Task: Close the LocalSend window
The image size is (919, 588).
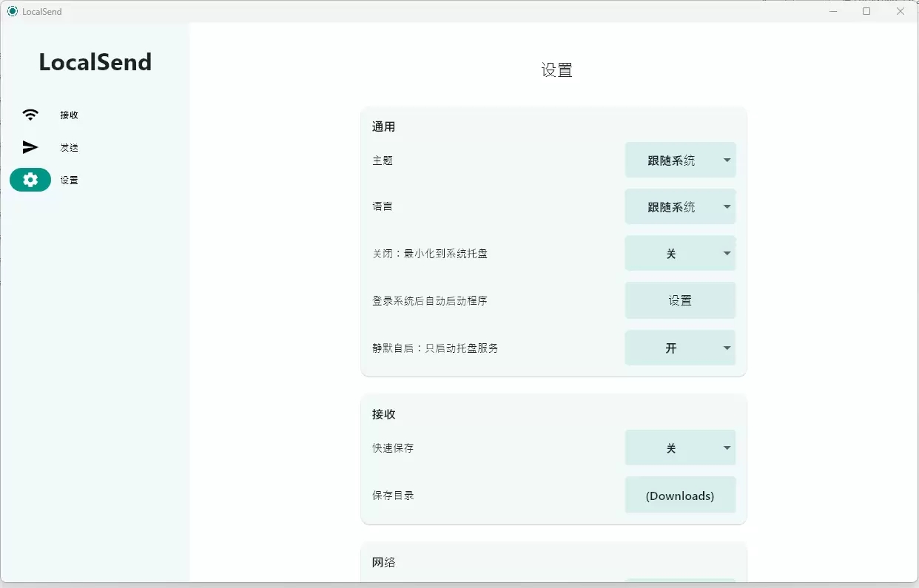Action: (x=901, y=11)
